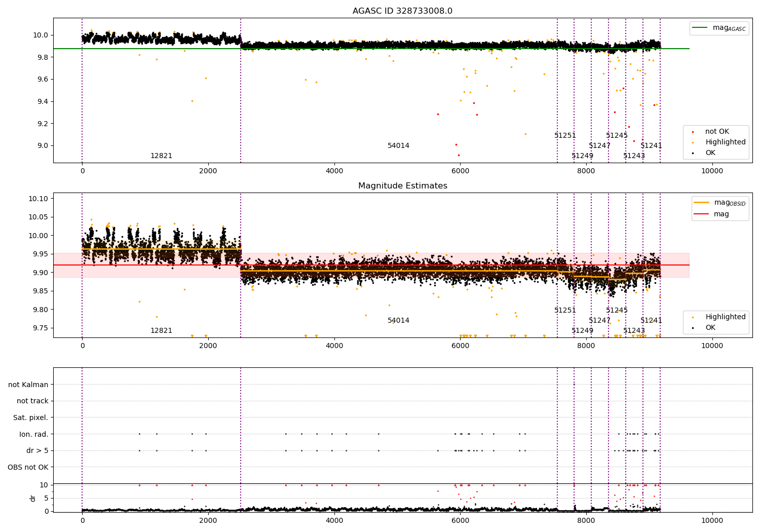Image resolution: width=760 pixels, height=532 pixels.
Task: Click y-tick 9.90 on Magnitude Estimates plot
Action: point(41,273)
